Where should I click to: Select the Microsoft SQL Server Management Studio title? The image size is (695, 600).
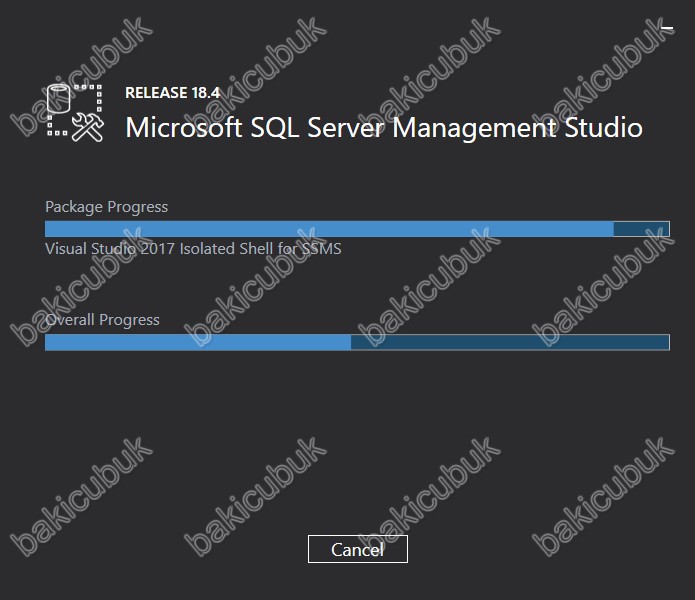click(384, 128)
